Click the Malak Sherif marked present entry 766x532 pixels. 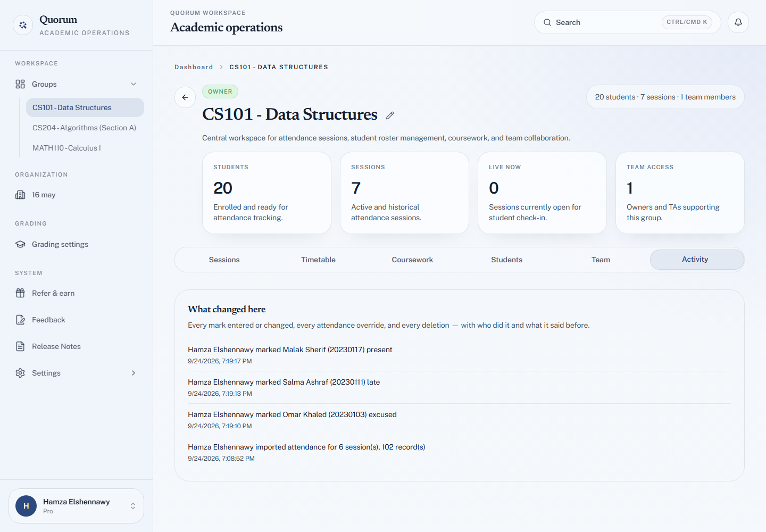(x=460, y=355)
